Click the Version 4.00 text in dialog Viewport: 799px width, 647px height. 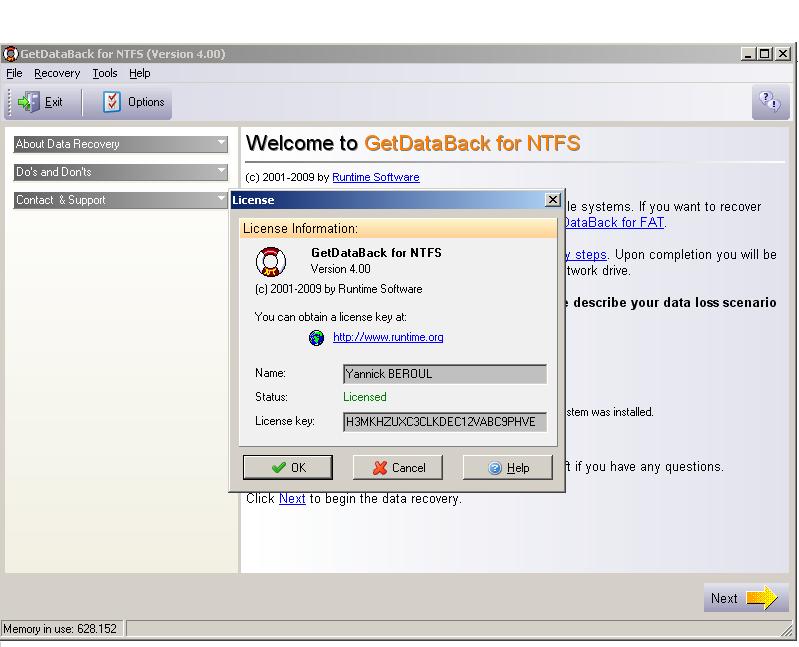(x=340, y=269)
